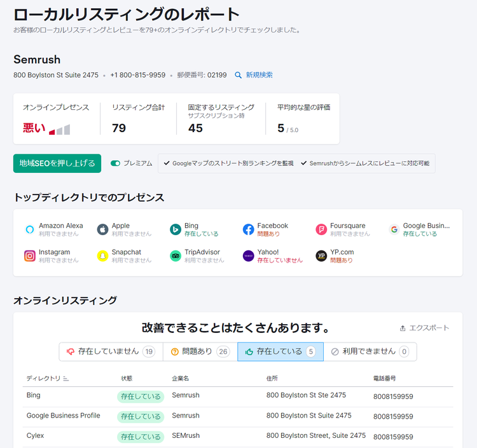477x448 pixels.
Task: Click the リスティング合計 value 79
Action: pyautogui.click(x=119, y=128)
